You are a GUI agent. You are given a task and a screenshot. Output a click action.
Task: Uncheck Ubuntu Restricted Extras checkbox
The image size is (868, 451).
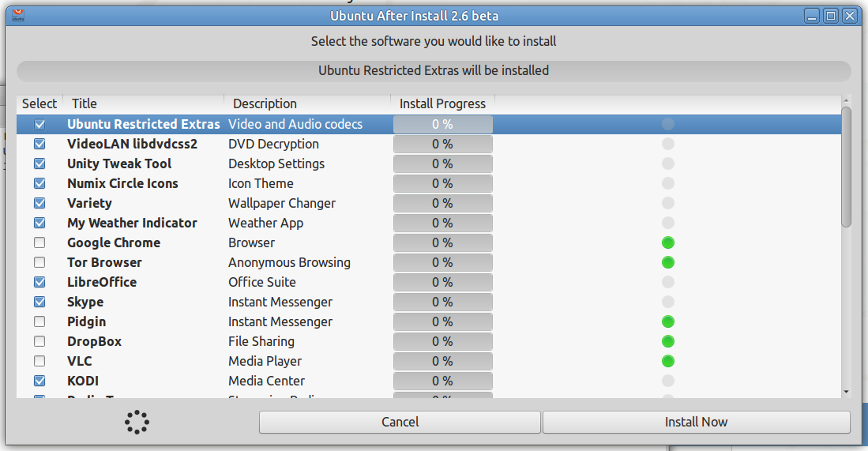click(39, 125)
